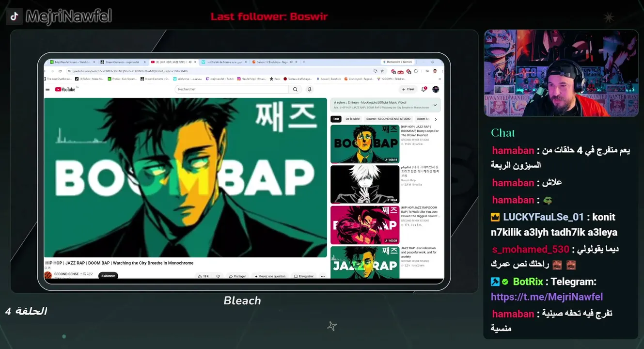Click the "Last follower: Boswir" text

click(x=269, y=16)
